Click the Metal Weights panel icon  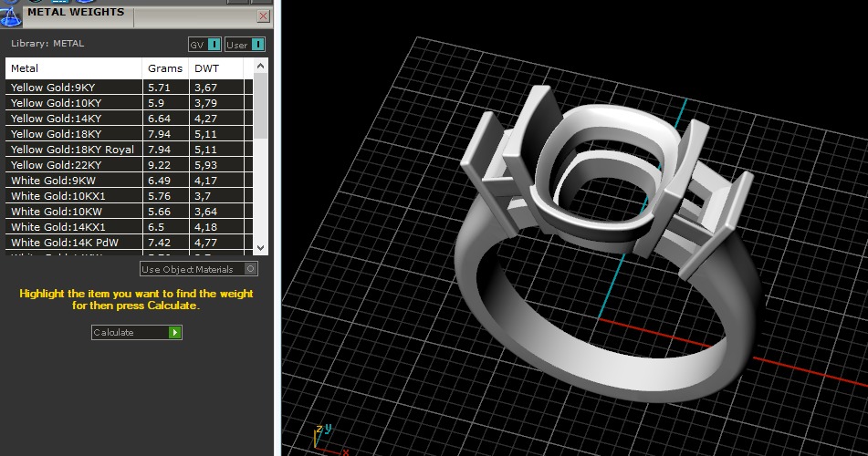pyautogui.click(x=11, y=16)
